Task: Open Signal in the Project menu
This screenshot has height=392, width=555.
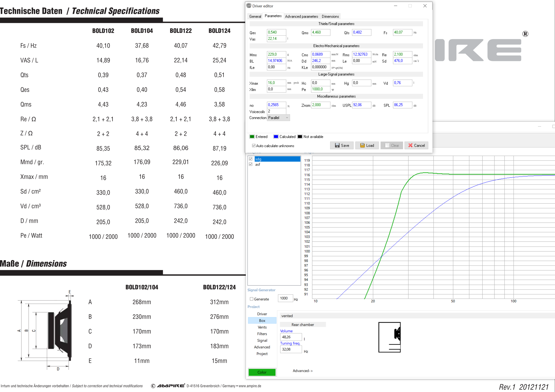Action: click(262, 340)
